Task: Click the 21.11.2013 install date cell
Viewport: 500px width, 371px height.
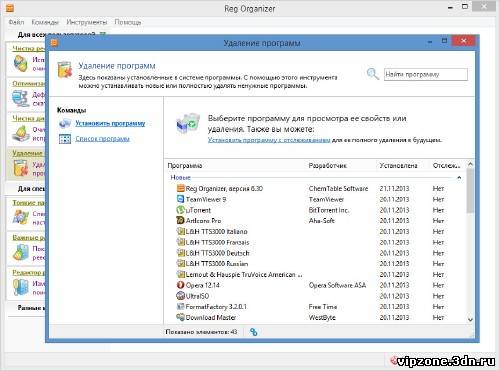Action: click(394, 188)
